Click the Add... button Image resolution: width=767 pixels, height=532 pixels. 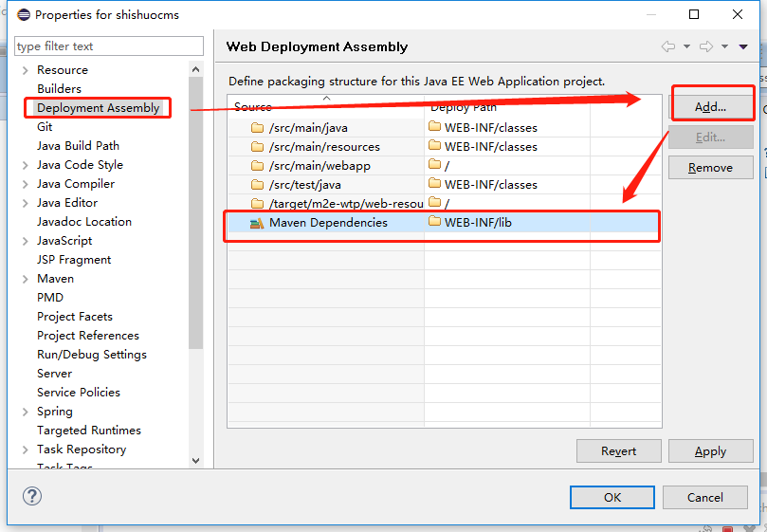tap(711, 107)
